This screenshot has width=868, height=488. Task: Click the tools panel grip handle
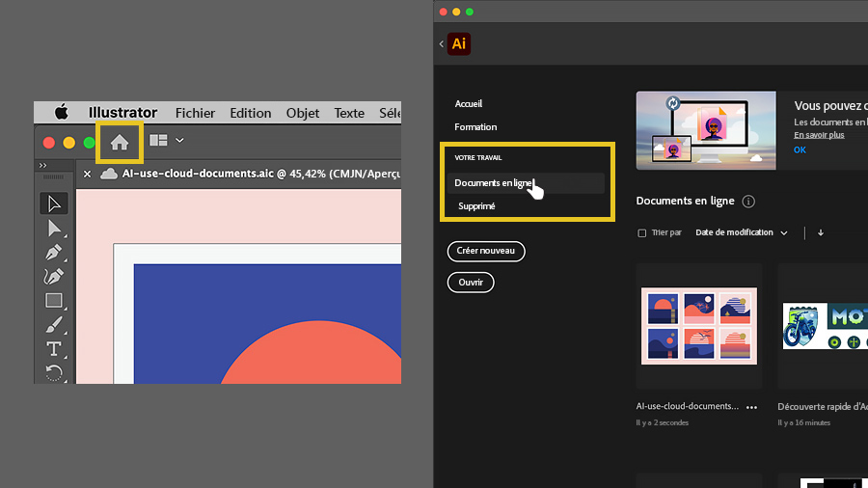point(54,177)
